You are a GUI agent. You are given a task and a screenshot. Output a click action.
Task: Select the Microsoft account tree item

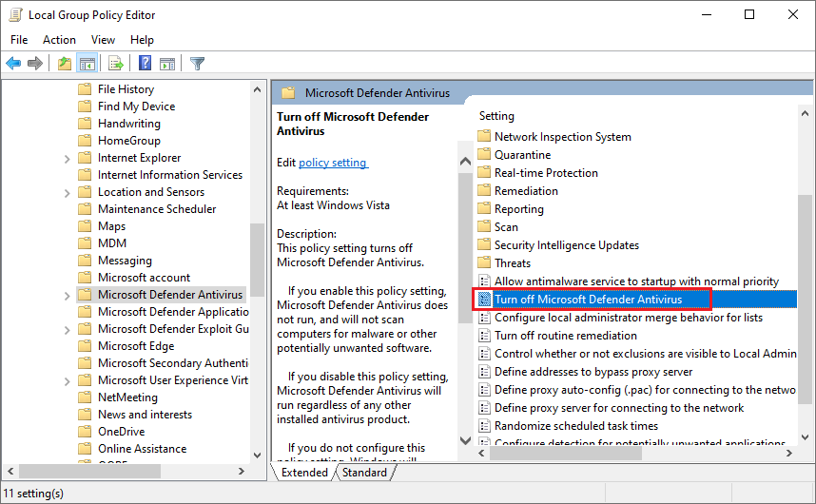tap(145, 278)
